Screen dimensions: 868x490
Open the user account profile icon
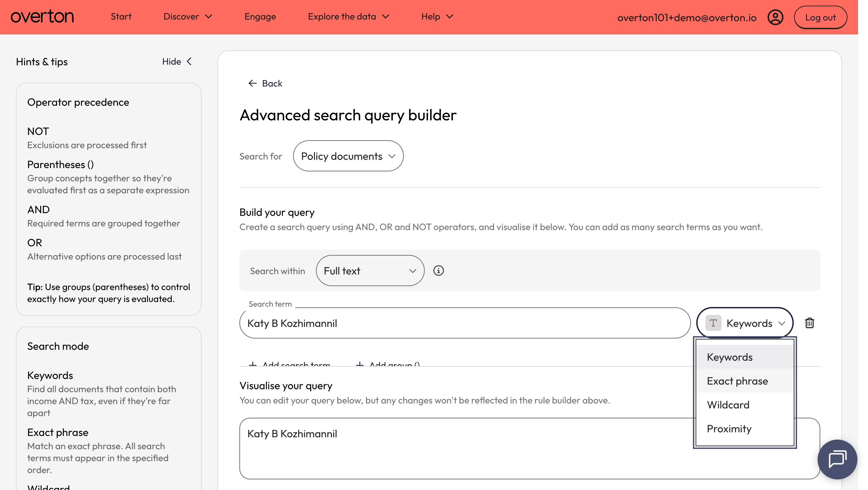click(775, 17)
